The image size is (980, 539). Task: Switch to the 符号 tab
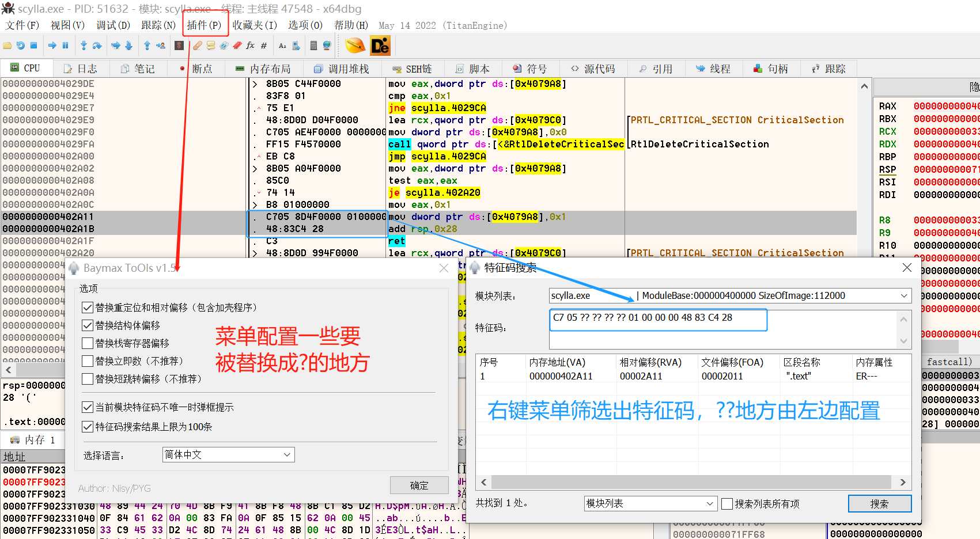[x=530, y=69]
